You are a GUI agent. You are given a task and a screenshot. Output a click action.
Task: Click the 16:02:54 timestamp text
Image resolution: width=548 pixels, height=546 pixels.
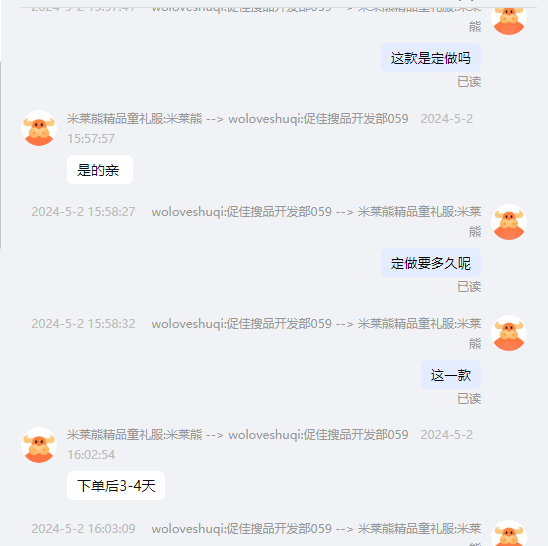pyautogui.click(x=91, y=454)
